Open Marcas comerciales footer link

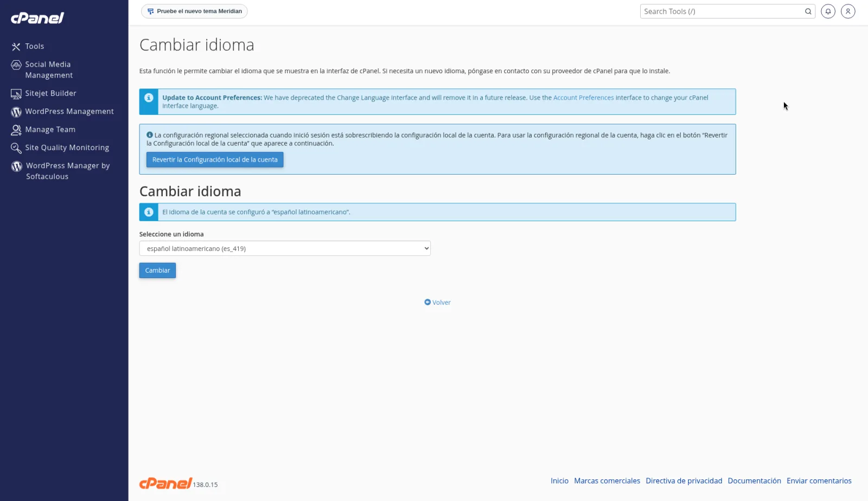pos(607,481)
